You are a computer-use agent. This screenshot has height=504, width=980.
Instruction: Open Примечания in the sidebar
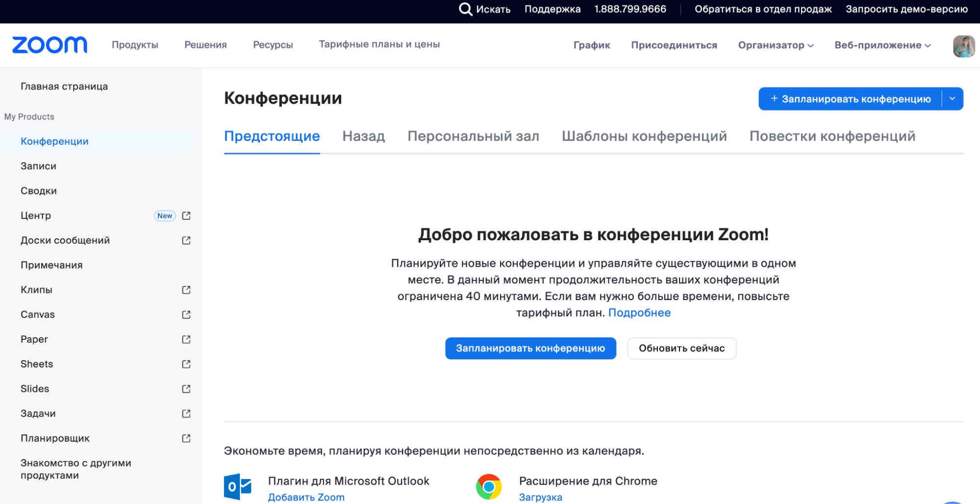(51, 265)
